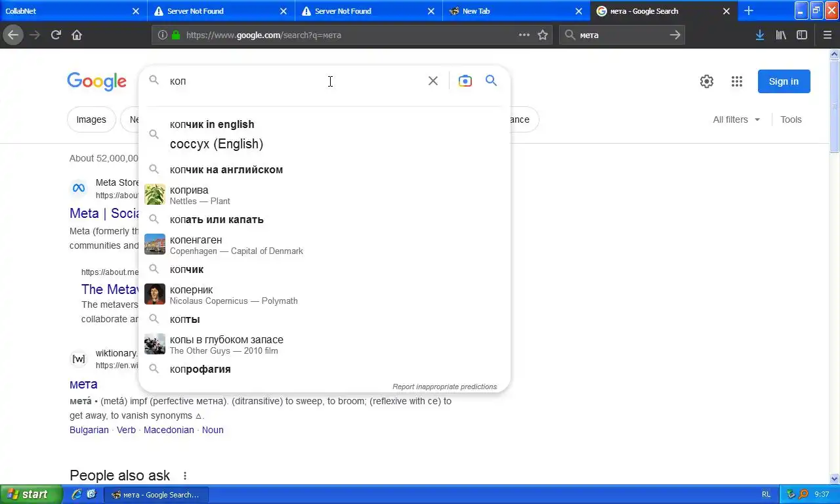Filter results by Images
840x504 pixels.
tap(91, 119)
